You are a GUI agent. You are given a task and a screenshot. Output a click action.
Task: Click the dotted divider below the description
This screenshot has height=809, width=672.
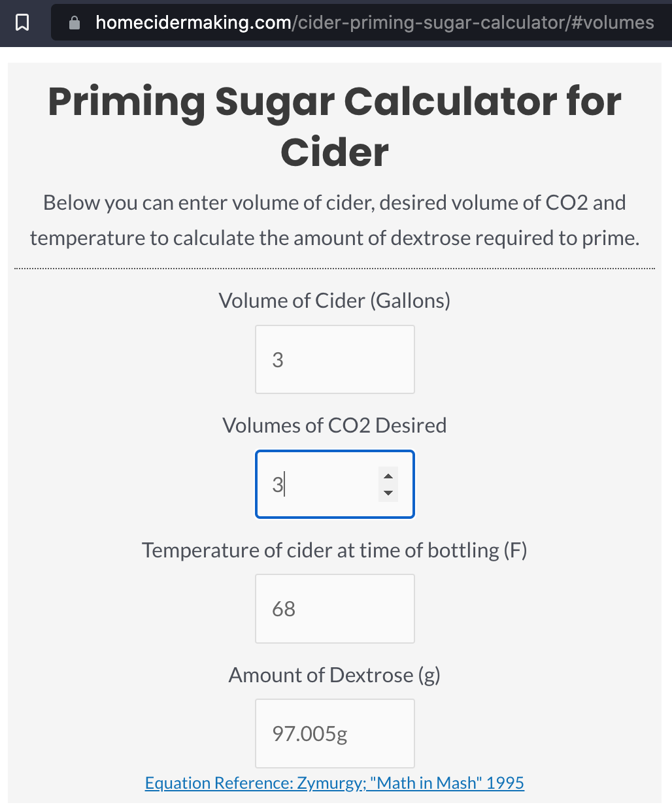click(x=335, y=269)
